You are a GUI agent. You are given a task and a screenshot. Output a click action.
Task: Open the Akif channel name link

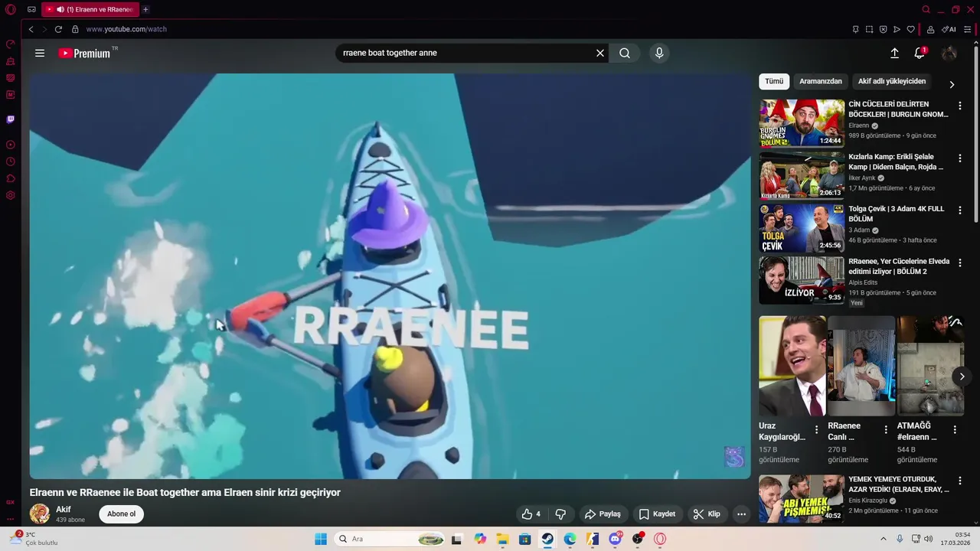pos(63,510)
